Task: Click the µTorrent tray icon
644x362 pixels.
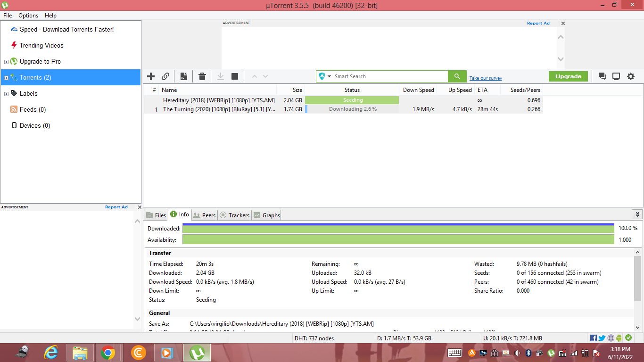Action: click(x=551, y=353)
